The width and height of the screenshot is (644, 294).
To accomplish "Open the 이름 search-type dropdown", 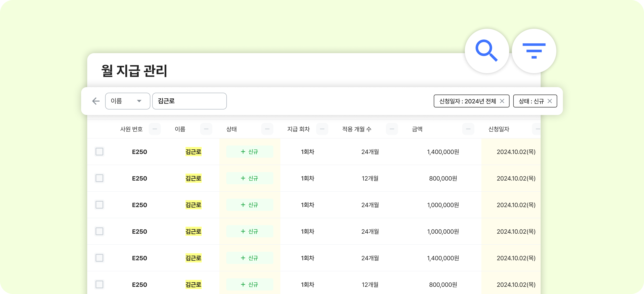I will pos(127,101).
